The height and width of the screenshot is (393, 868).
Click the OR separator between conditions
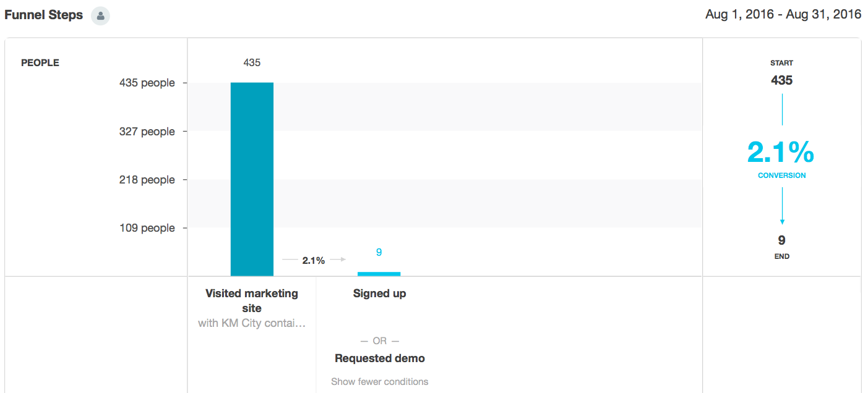[379, 341]
